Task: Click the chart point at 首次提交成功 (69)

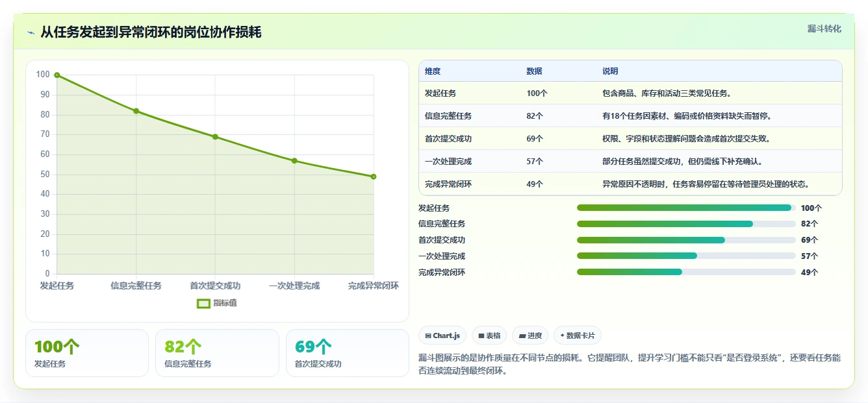Action: [215, 137]
